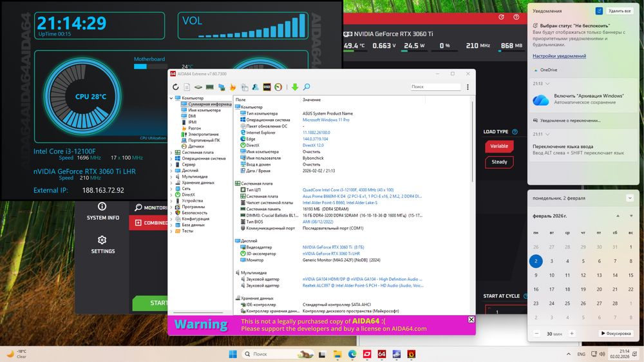This screenshot has height=362, width=644.
Task: Click Удалить все to clear notifications
Action: 620,11
